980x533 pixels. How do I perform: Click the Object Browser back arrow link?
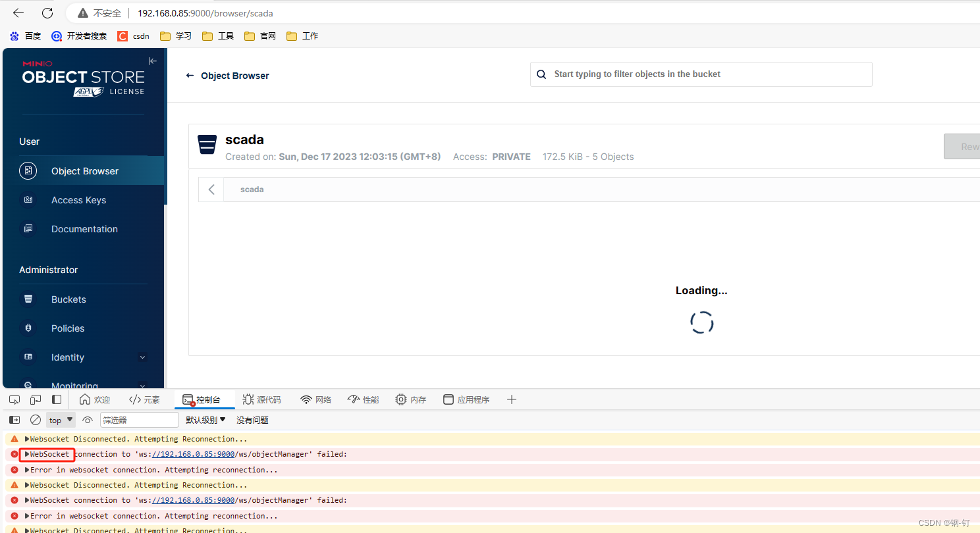click(x=190, y=75)
